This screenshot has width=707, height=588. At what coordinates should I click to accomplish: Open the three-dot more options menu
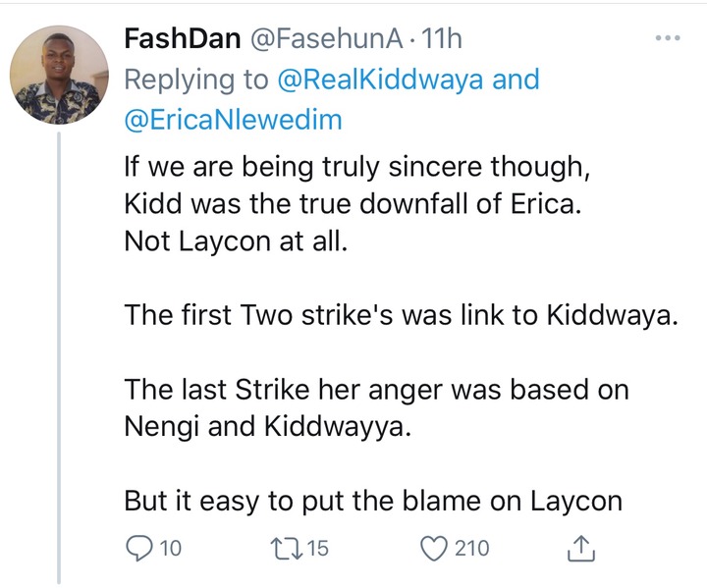pos(667,39)
